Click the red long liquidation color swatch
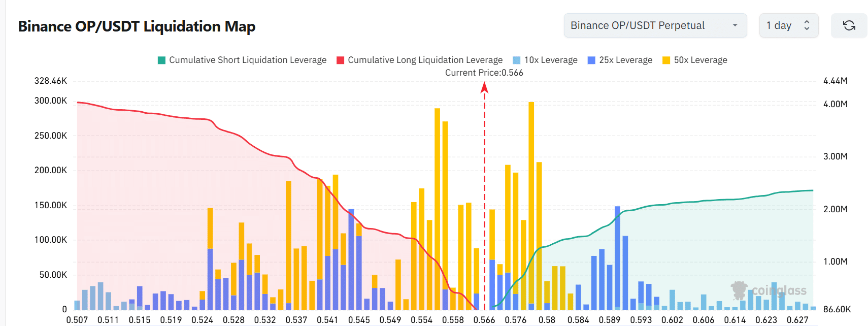The height and width of the screenshot is (326, 868). coord(341,60)
